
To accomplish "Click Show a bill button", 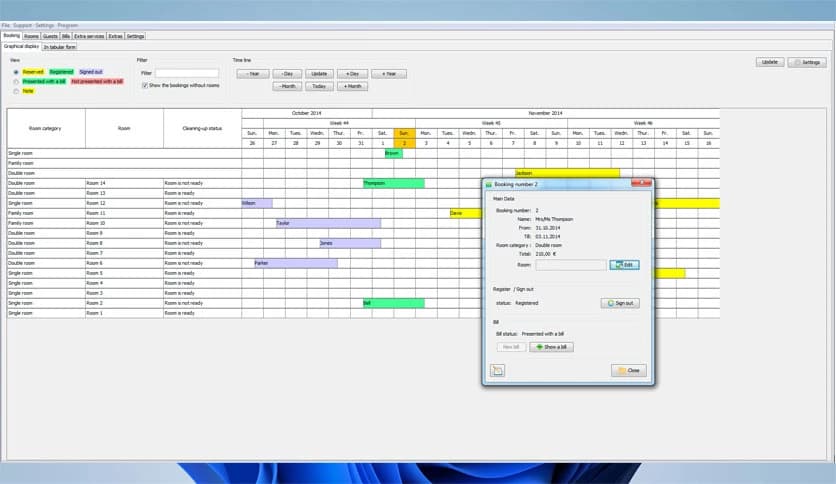I will (551, 347).
